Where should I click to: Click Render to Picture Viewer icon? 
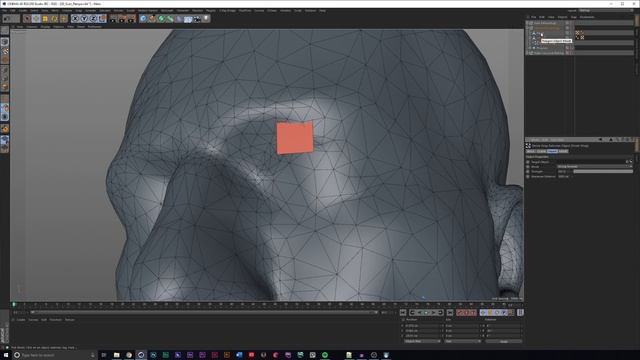[122, 19]
